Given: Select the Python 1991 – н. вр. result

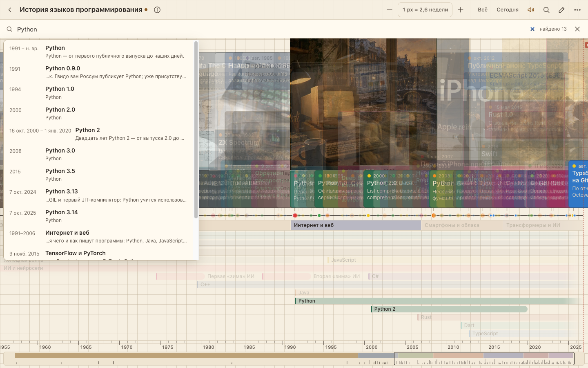Looking at the screenshot, I should (98, 52).
